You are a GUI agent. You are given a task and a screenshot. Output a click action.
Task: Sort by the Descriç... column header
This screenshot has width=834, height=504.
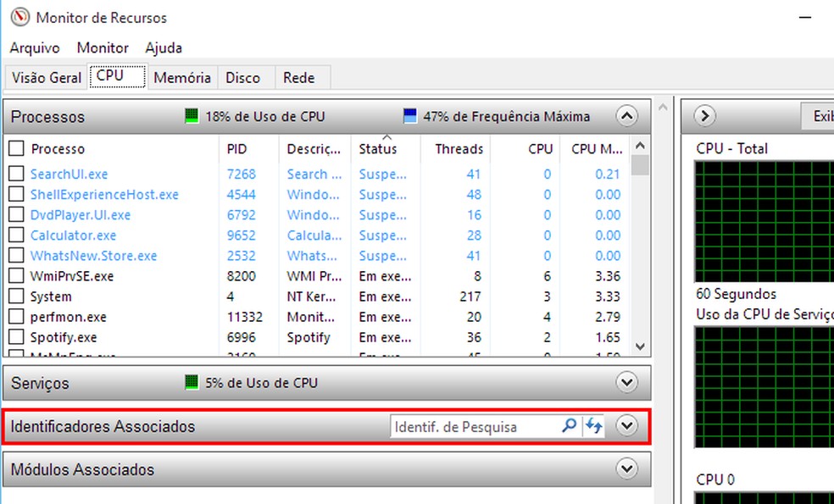pos(314,149)
